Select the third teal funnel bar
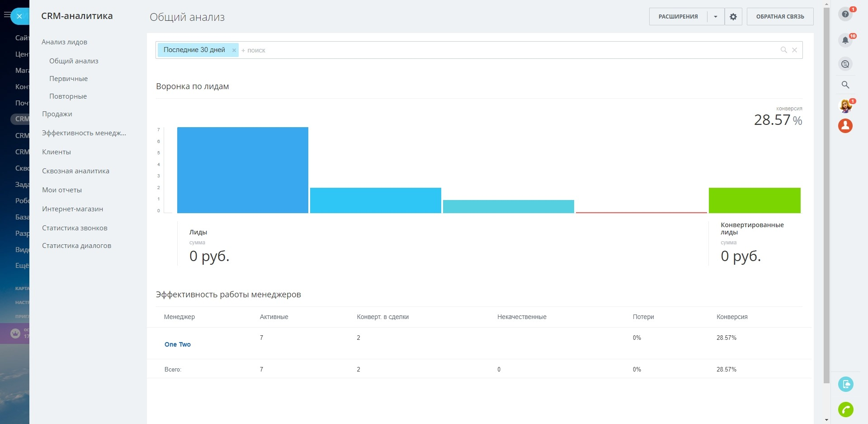Viewport: 868px width, 424px height. pos(509,206)
